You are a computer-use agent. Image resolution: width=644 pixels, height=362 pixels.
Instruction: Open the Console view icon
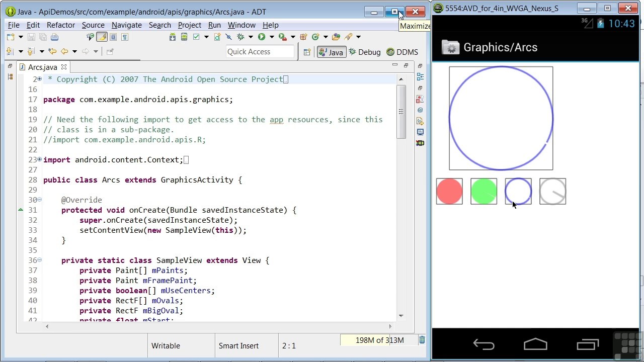(420, 132)
